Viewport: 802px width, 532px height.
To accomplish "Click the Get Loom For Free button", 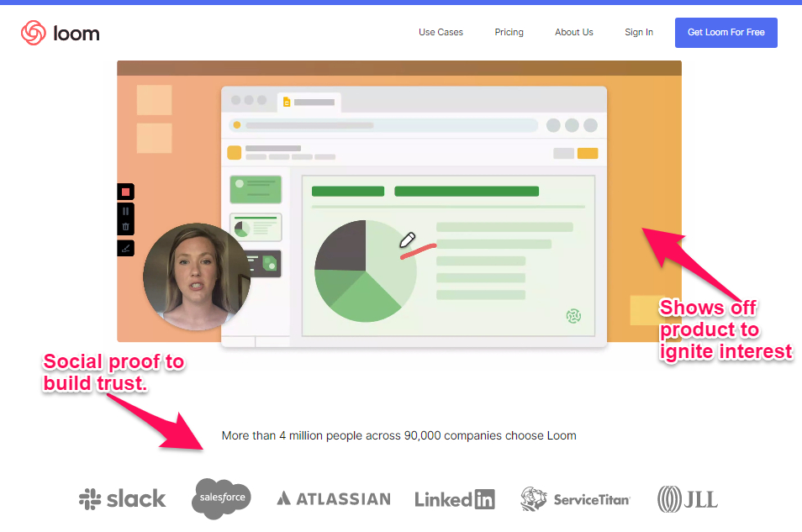I will [x=725, y=33].
